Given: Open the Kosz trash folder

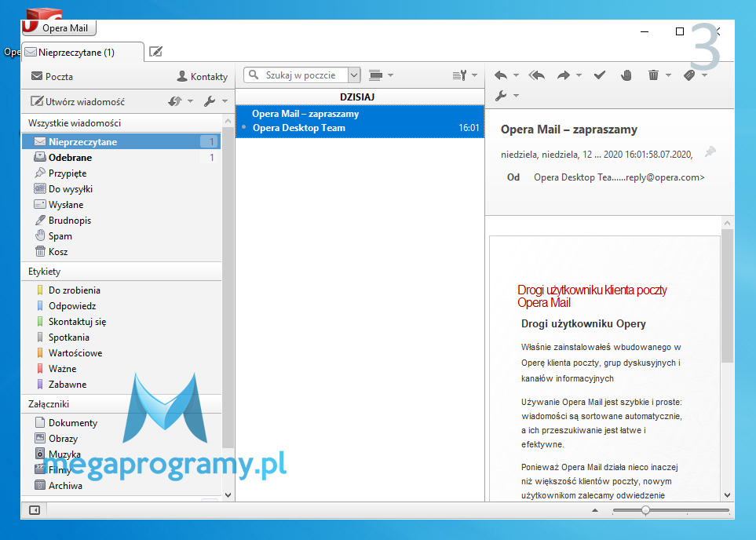Looking at the screenshot, I should [122, 252].
